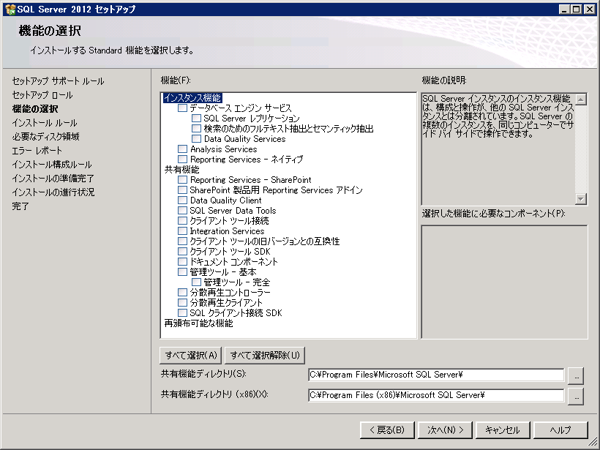Enable SQL クライアント接続 SDK checkbox

click(183, 313)
